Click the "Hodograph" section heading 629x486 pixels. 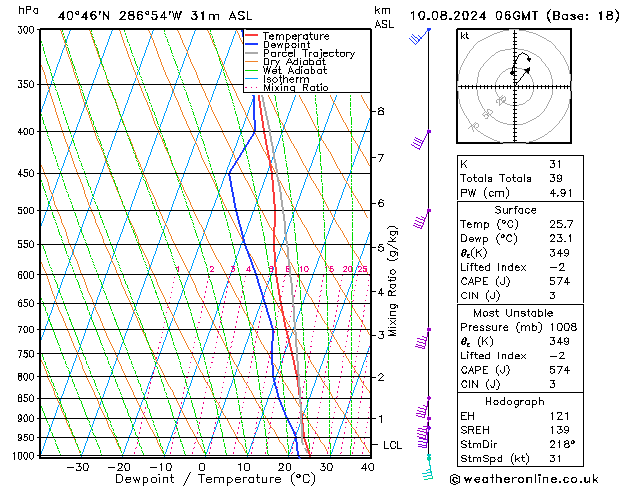[515, 401]
